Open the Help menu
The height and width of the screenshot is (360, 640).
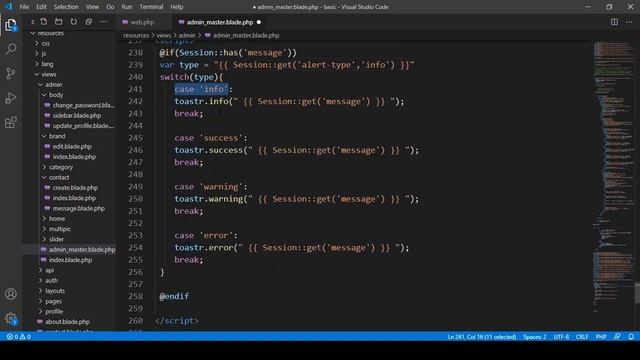177,7
